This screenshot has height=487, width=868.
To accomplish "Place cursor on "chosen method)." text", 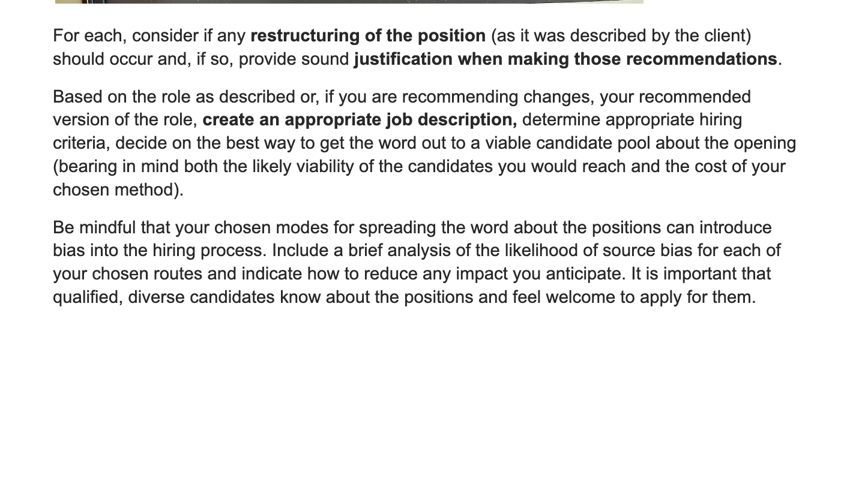I will [x=118, y=190].
